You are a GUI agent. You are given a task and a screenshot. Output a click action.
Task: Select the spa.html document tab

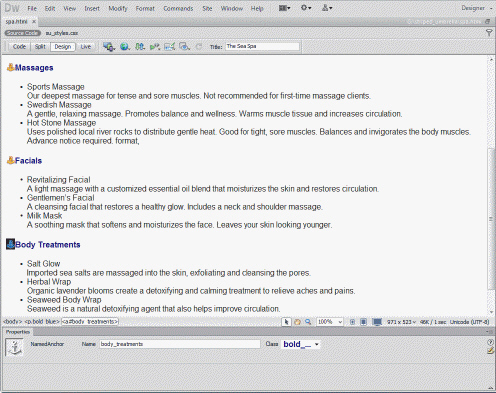point(17,22)
